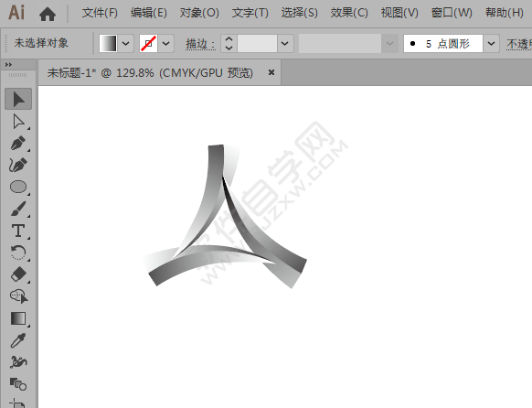Open the brush definition dropdown arrow
Image resolution: width=532 pixels, height=408 pixels.
click(491, 43)
